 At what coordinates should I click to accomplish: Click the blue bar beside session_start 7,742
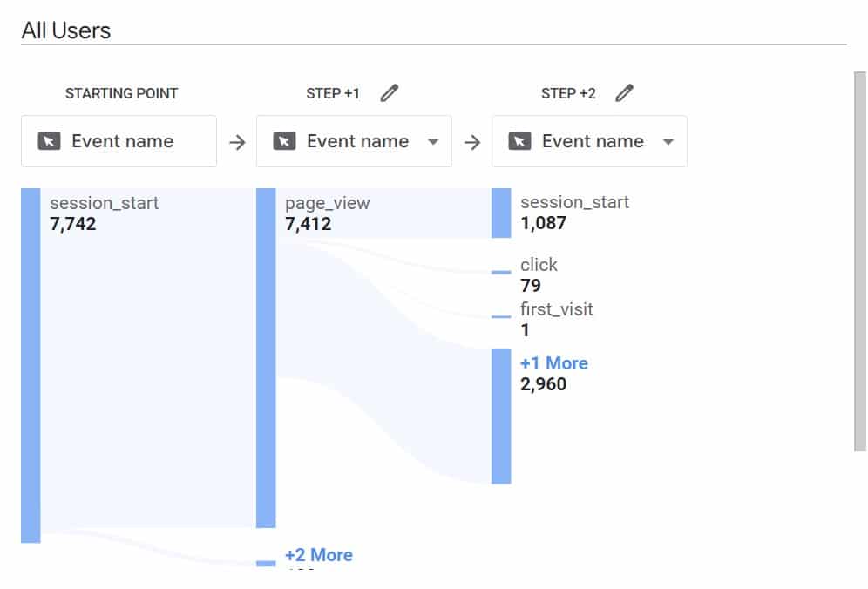coord(31,366)
